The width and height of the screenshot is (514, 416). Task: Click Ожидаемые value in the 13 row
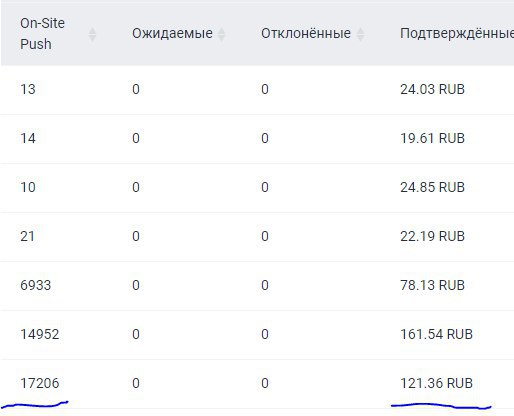click(136, 89)
